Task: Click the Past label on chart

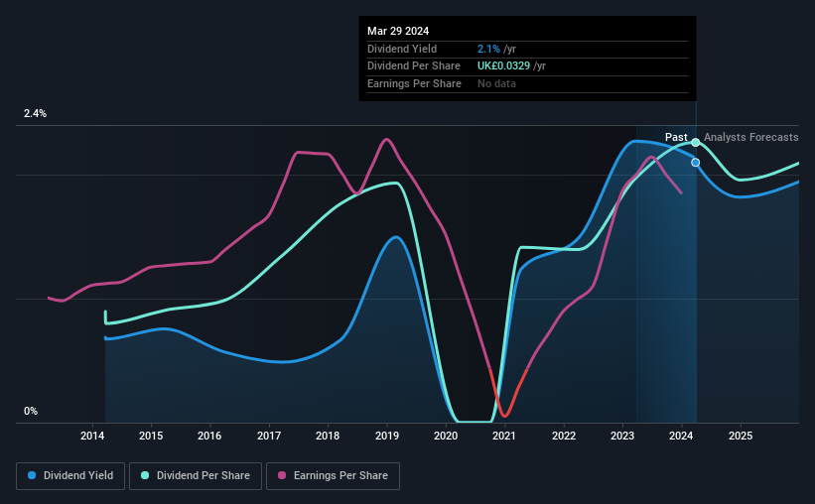Action: [676, 137]
